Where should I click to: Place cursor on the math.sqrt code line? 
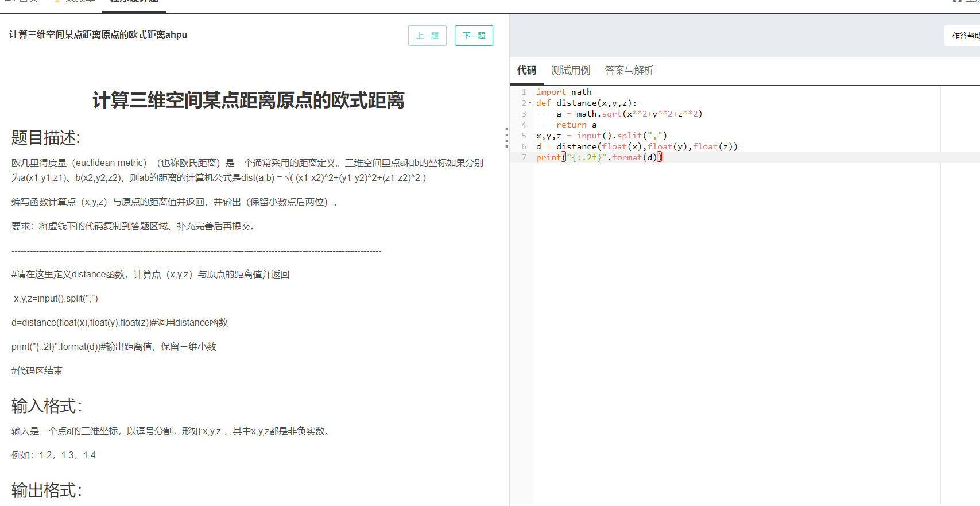click(629, 114)
